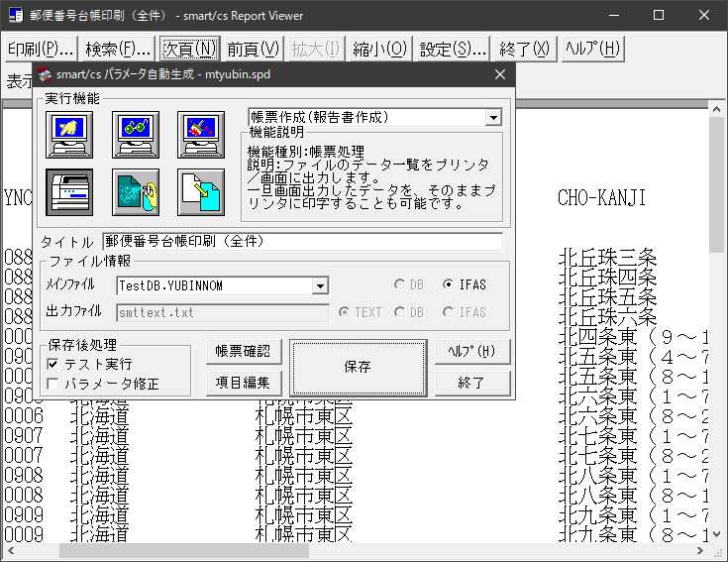Select the file copy icon with arrow
Screen dimensions: 728x562
(201, 192)
